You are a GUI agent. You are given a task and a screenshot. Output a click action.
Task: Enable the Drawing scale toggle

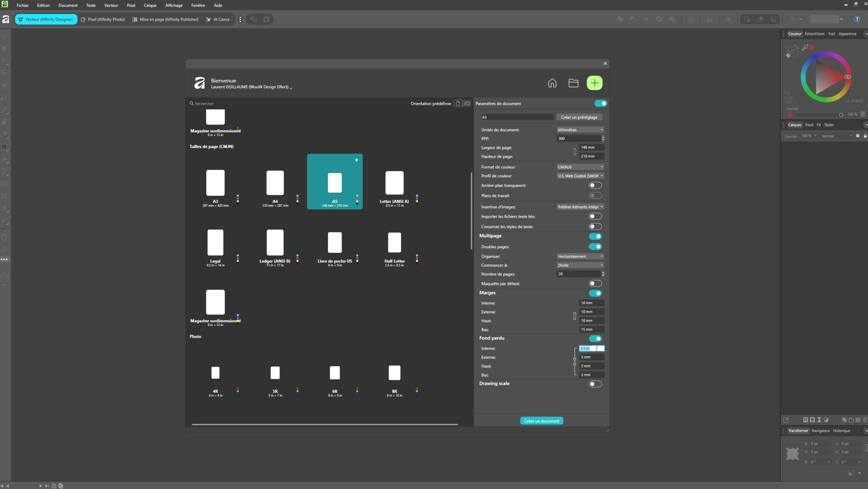point(595,384)
